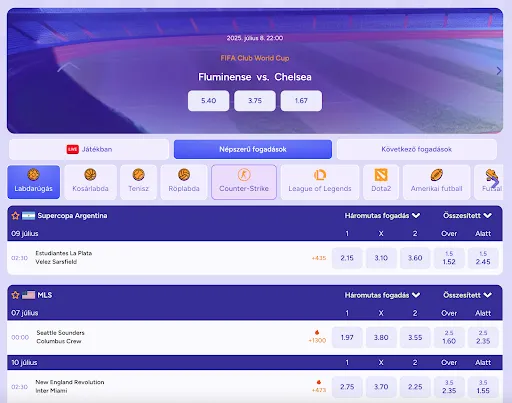Select Alatt 3.5 at 1.55

click(483, 387)
